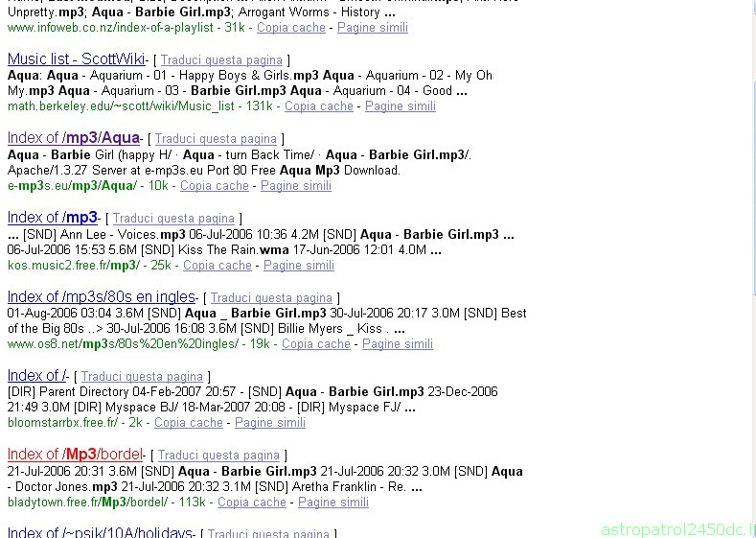The height and width of the screenshot is (538, 756).
Task: Click the URL text 'www.os8.net/mp3s/80s%20en%20ingles/'
Action: 123,344
